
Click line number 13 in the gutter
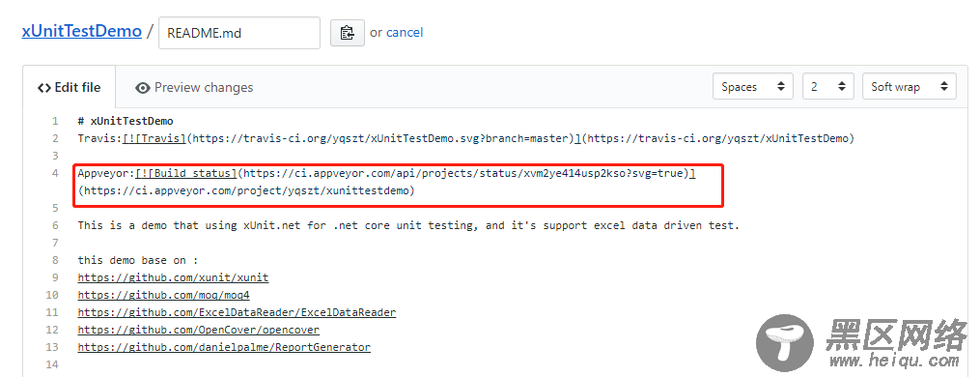tap(52, 347)
